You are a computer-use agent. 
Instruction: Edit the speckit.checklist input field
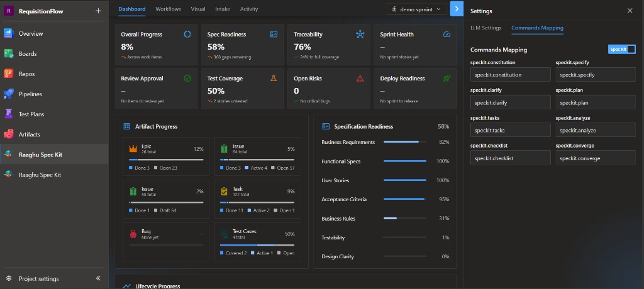click(x=511, y=158)
